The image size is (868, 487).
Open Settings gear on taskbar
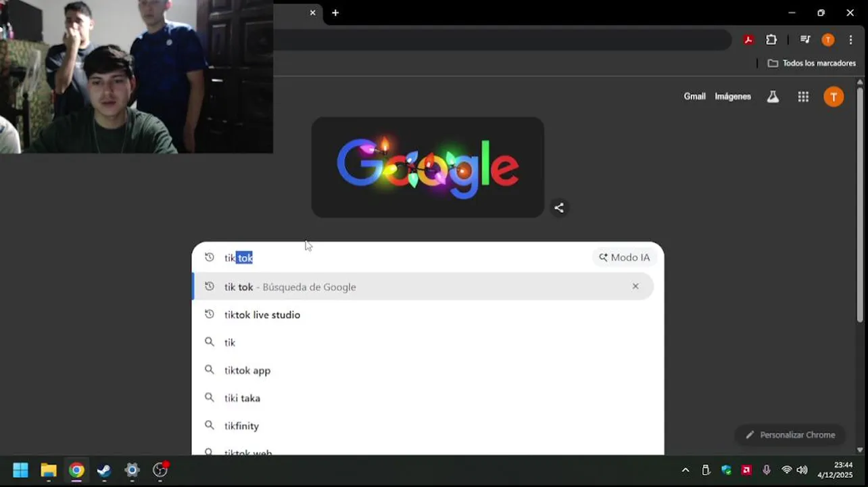[x=132, y=470]
